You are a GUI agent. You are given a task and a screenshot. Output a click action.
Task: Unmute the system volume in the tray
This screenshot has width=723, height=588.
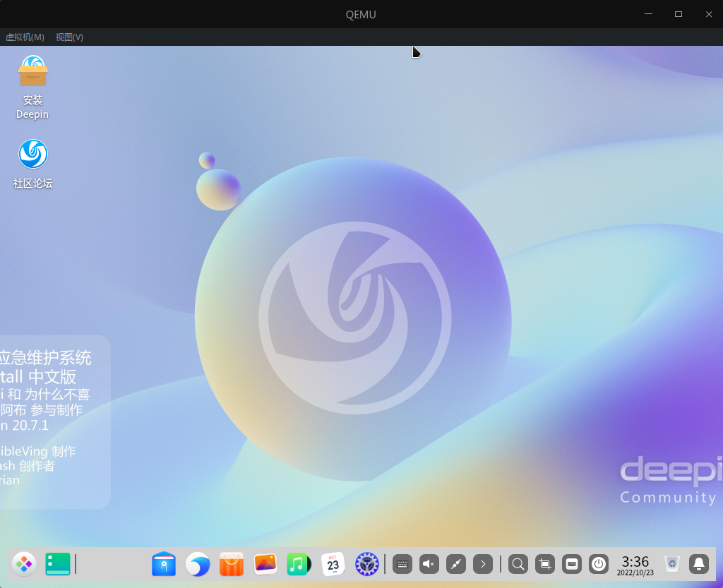tap(429, 564)
